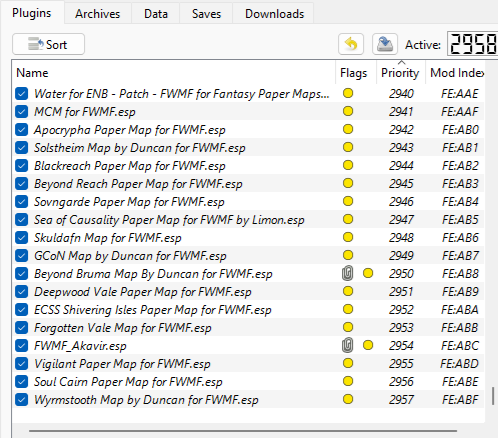
Task: Uncheck GCoN Map by Duncan plugin
Action: point(22,256)
